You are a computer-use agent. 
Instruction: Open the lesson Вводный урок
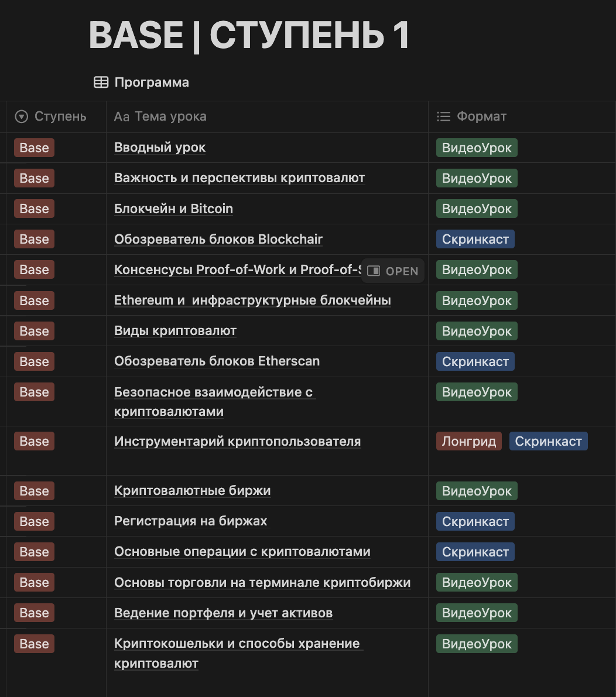click(160, 148)
